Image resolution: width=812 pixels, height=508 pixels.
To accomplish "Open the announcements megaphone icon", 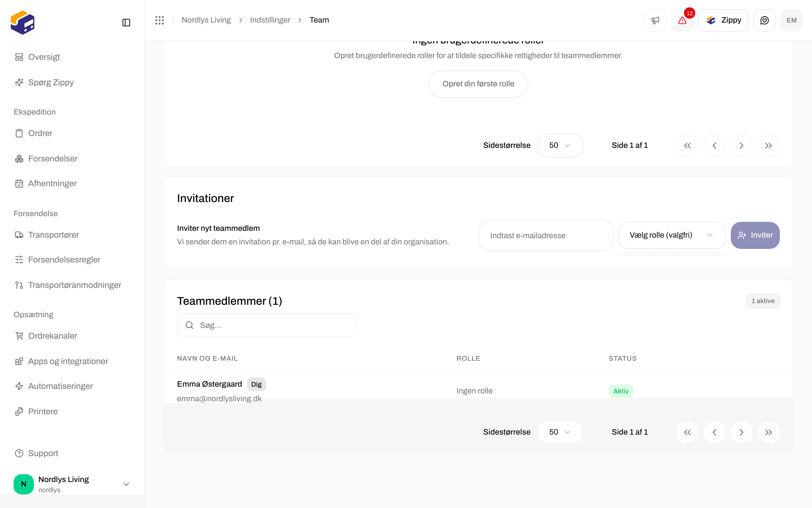I will [x=655, y=21].
